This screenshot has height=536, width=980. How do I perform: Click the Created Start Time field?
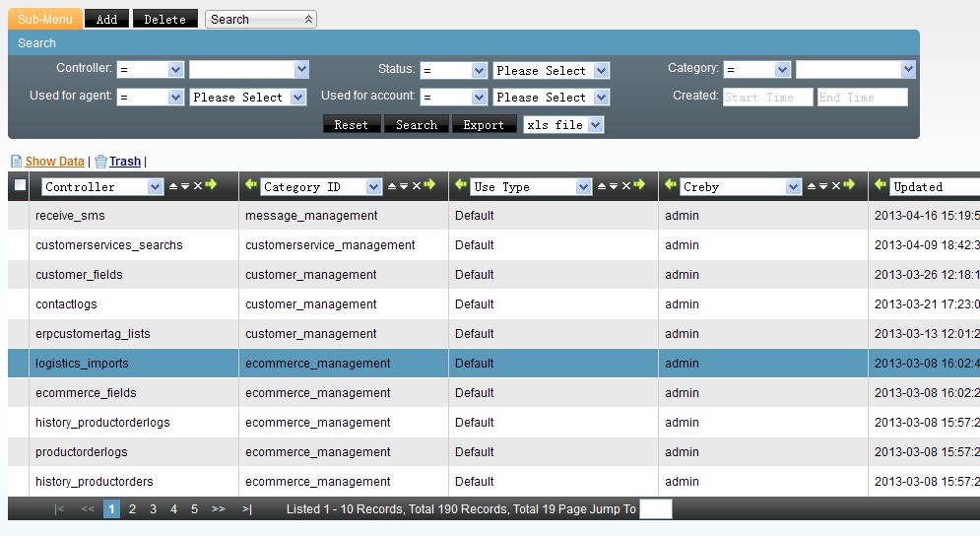767,97
